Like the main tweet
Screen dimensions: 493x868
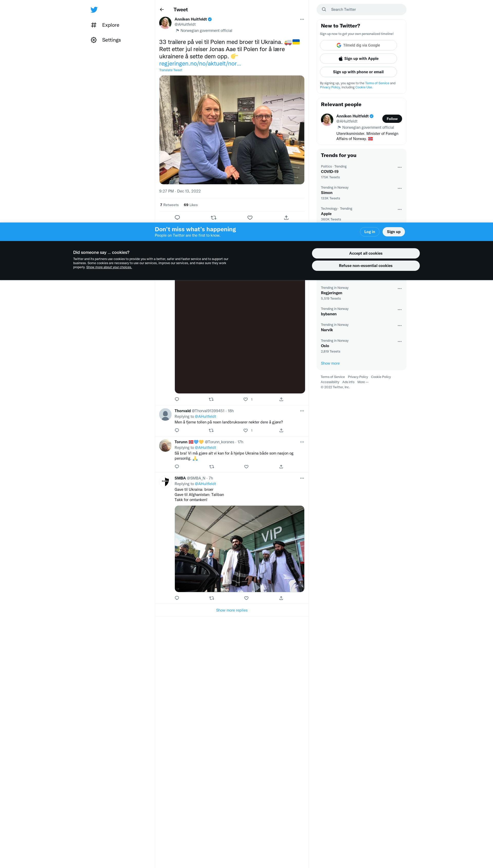point(250,217)
